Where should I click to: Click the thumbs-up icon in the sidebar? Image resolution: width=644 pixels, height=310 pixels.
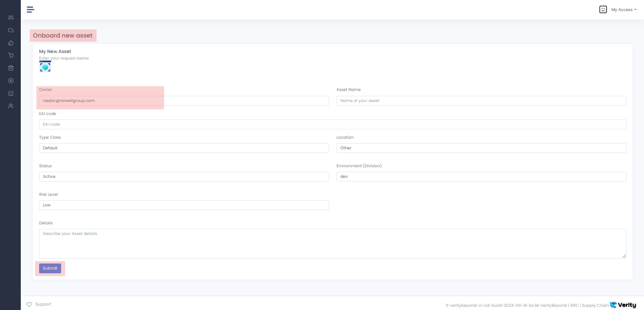[x=11, y=43]
